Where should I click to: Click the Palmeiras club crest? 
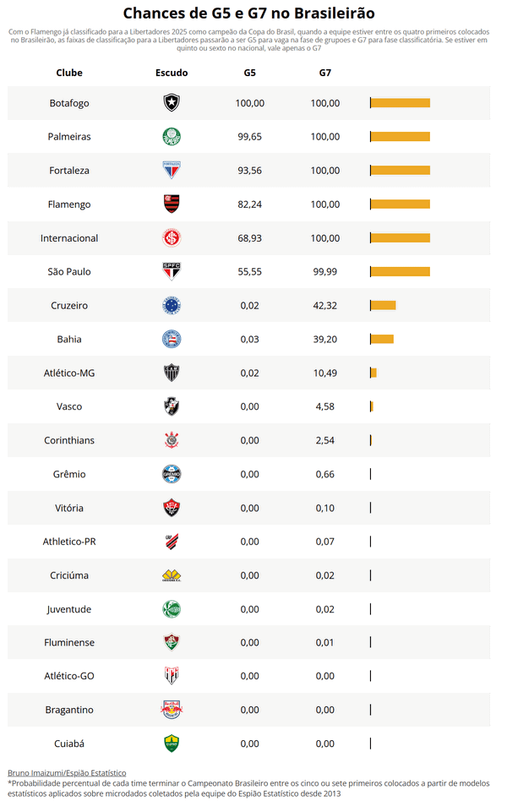click(172, 137)
